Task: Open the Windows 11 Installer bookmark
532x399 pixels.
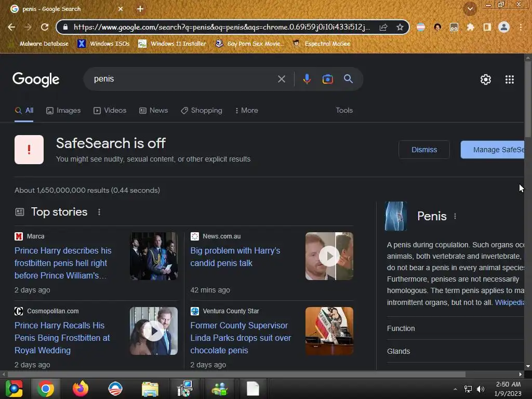Action: tap(172, 44)
